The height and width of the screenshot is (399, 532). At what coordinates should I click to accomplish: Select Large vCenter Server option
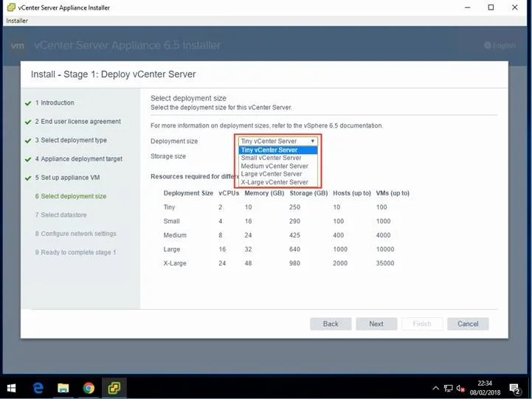point(278,174)
